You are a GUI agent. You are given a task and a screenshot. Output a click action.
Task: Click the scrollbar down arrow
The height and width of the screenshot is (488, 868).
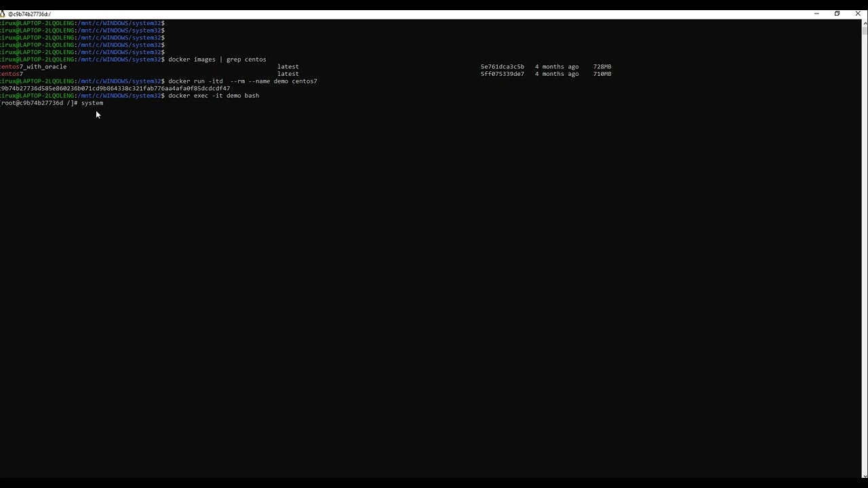click(865, 474)
